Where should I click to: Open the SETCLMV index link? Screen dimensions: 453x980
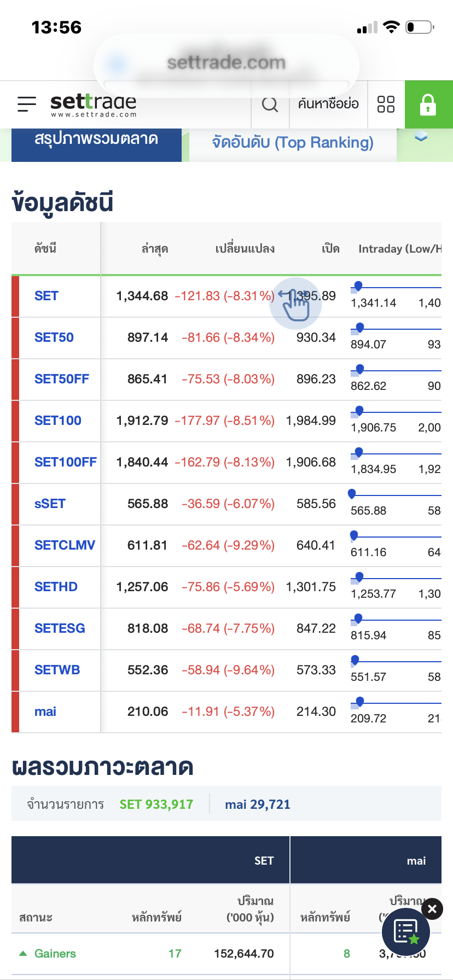tap(65, 545)
